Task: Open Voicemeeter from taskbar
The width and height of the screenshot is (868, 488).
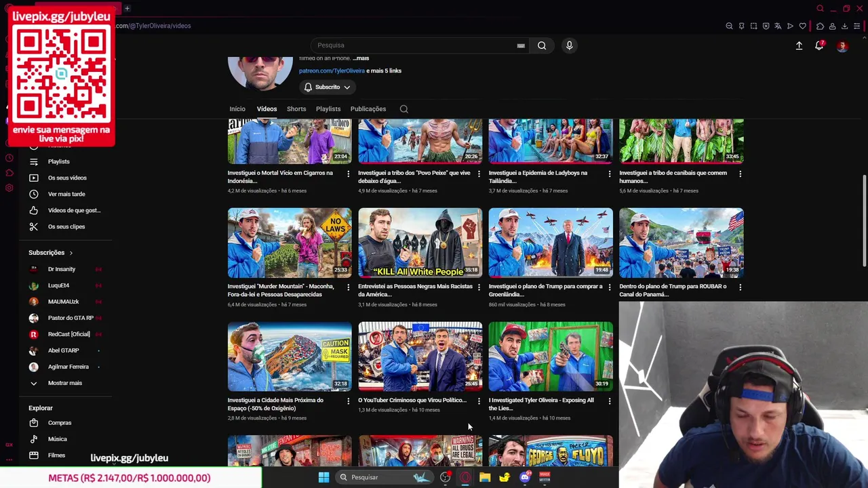Action: point(545,477)
